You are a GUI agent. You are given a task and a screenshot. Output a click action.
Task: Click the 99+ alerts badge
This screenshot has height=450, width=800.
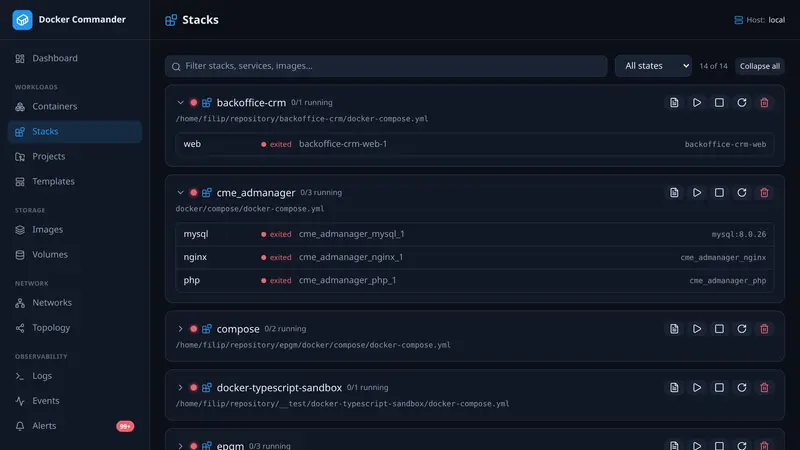click(x=125, y=426)
